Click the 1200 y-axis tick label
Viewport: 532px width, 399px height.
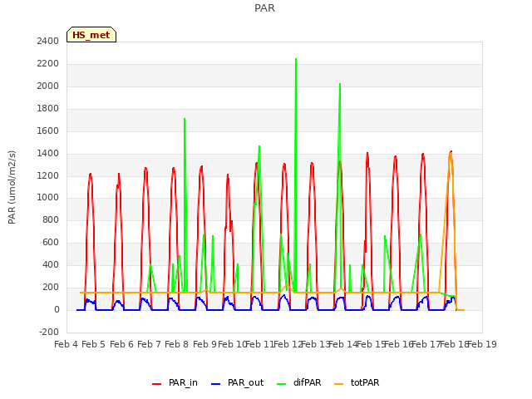pyautogui.click(x=48, y=175)
